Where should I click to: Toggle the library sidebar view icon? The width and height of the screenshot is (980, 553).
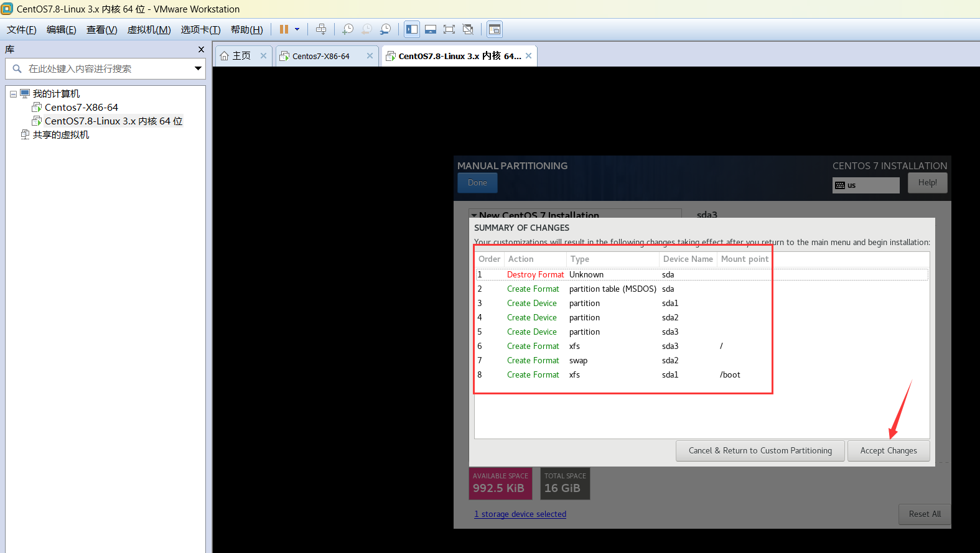pyautogui.click(x=412, y=29)
